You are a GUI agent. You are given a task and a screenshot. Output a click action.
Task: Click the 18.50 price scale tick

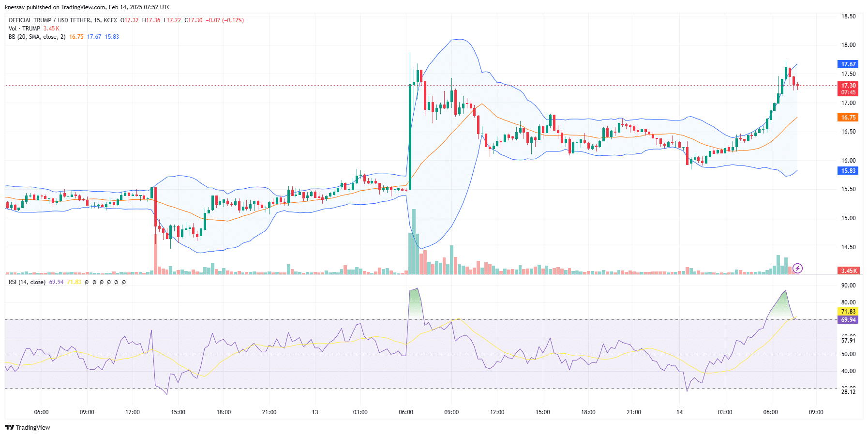pyautogui.click(x=848, y=16)
